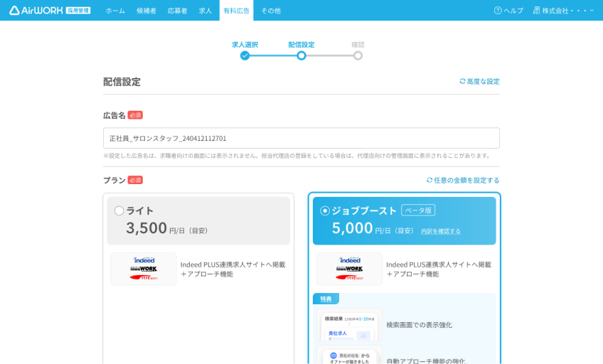Viewport: 603px width, 364px height.
Task: Click the help question mark icon
Action: [x=498, y=11]
